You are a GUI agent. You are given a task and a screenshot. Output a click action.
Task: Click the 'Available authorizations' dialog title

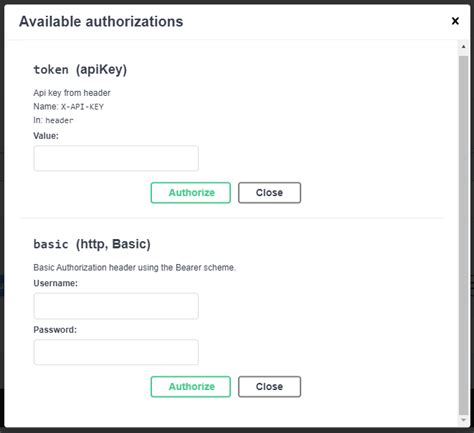(x=101, y=22)
